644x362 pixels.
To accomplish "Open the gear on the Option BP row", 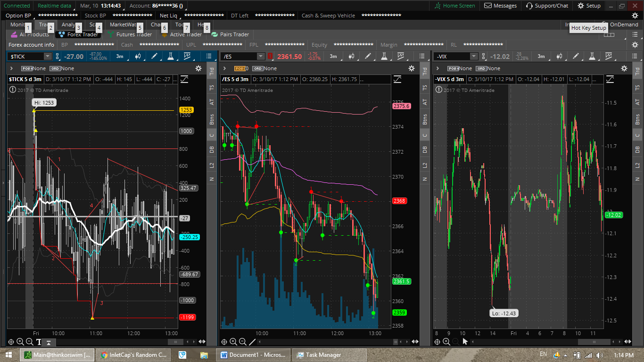I will coord(635,16).
